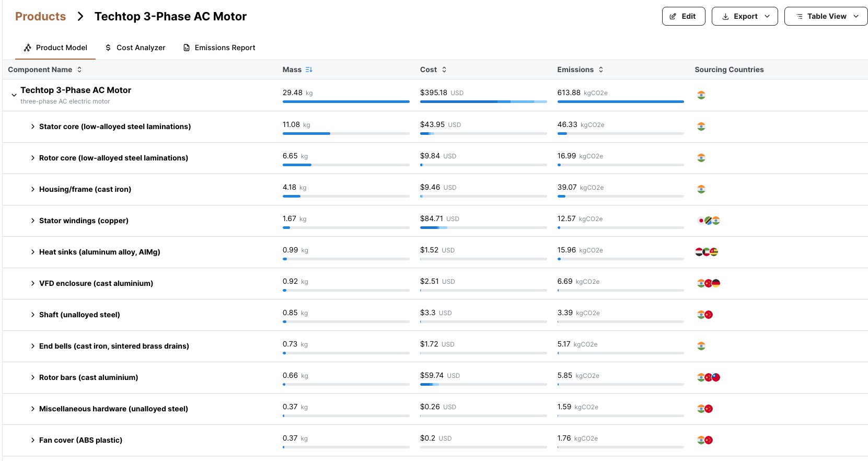Screen dimensions: 868x461
Task: Click the Product Model tab icon
Action: (x=28, y=48)
